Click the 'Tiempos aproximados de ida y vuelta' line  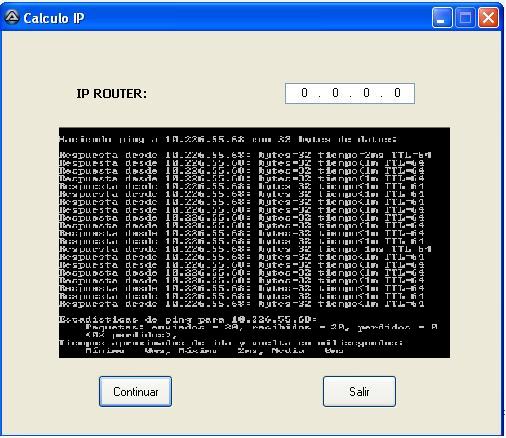click(231, 343)
